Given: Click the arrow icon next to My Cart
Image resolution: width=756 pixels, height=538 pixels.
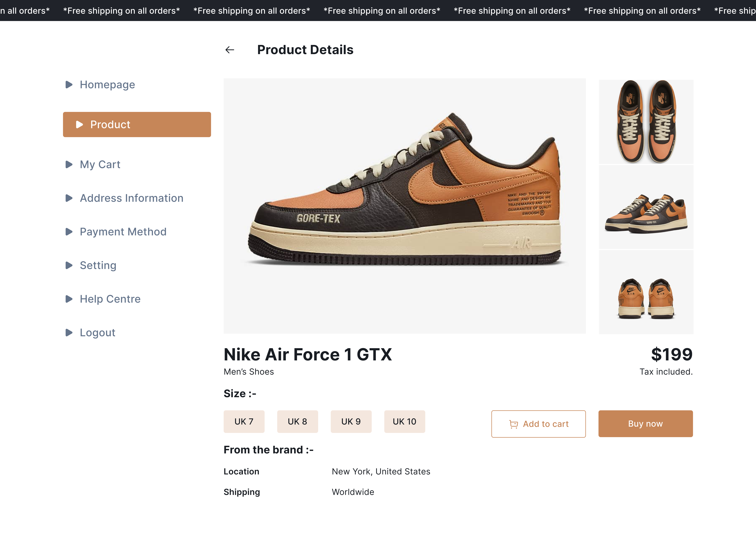Looking at the screenshot, I should (69, 165).
